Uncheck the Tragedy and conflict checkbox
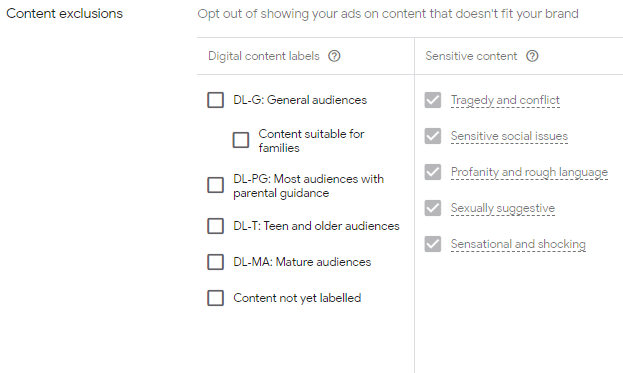Screen dimensions: 623x373 [x=433, y=100]
